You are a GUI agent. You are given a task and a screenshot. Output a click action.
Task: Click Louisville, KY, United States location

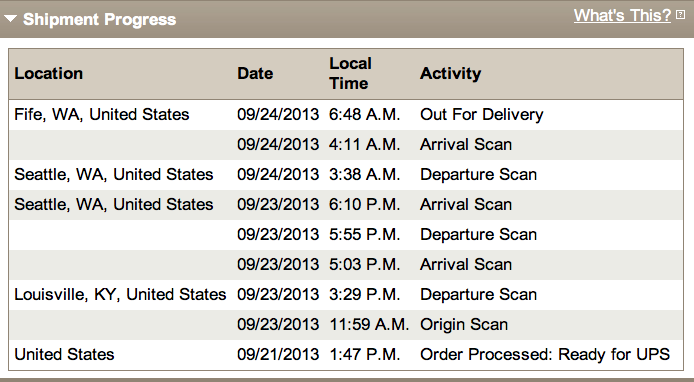pyautogui.click(x=120, y=295)
